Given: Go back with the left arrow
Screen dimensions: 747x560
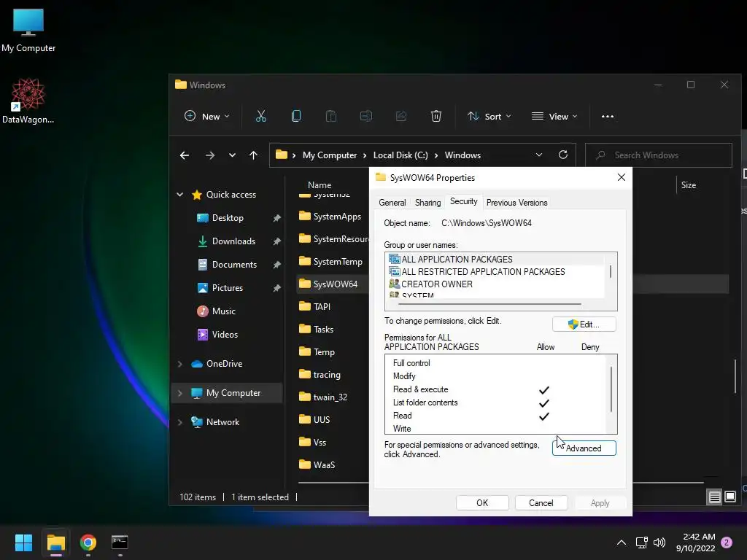Looking at the screenshot, I should [x=185, y=155].
